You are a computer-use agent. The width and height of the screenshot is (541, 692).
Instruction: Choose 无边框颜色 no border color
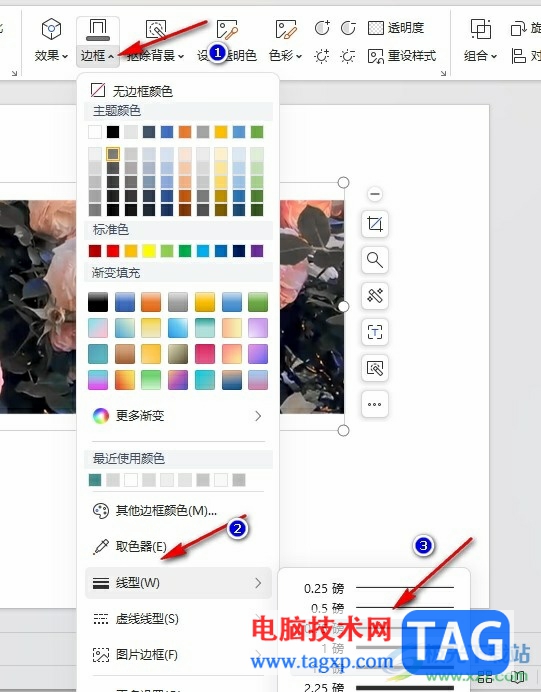click(131, 91)
